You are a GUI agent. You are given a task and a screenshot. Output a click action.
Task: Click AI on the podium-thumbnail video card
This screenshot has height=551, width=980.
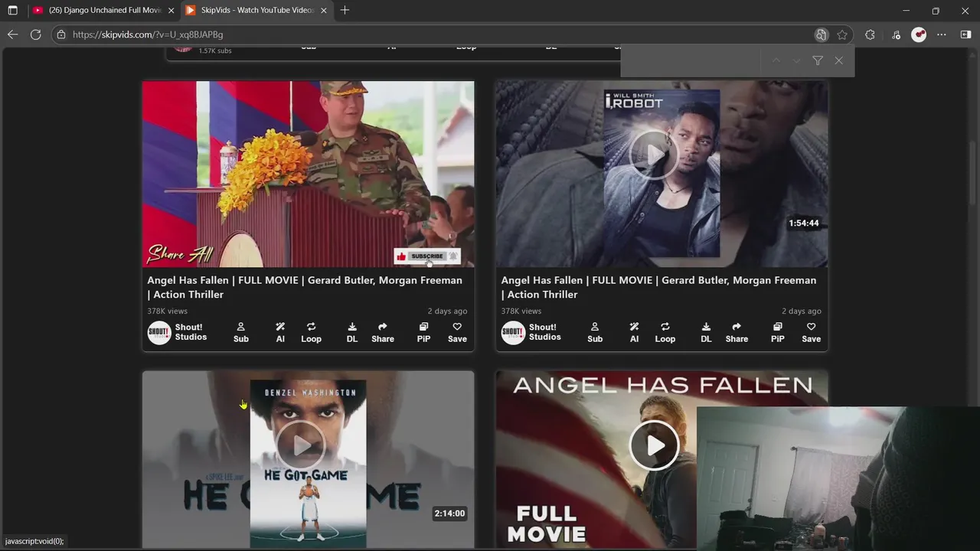point(280,333)
